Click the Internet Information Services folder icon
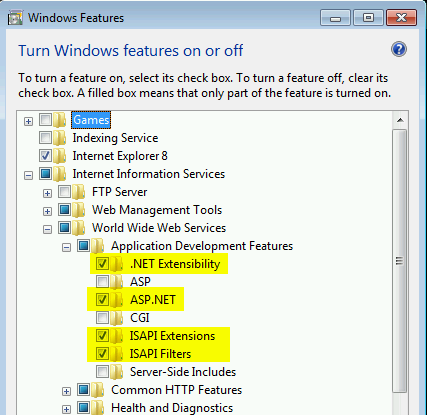This screenshot has height=415, width=427. (x=60, y=174)
